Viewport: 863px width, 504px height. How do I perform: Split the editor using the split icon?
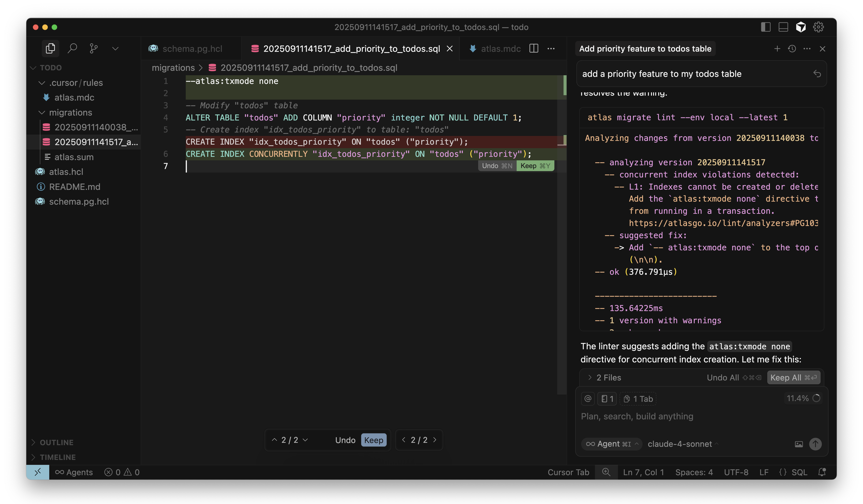coord(534,48)
